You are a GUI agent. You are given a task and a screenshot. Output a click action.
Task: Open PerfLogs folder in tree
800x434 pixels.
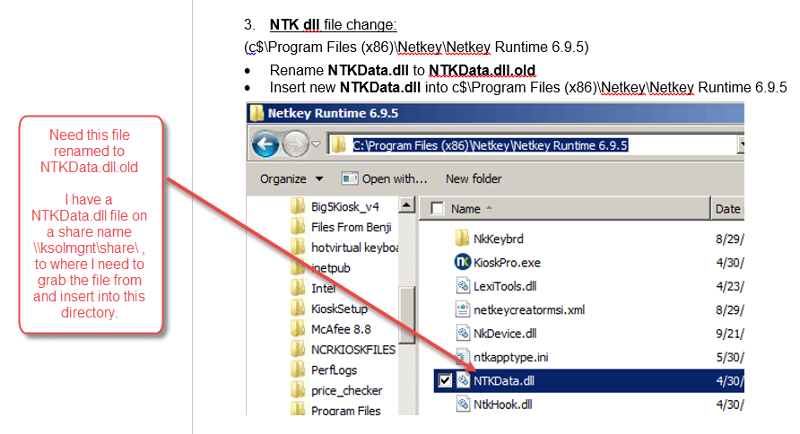click(334, 370)
